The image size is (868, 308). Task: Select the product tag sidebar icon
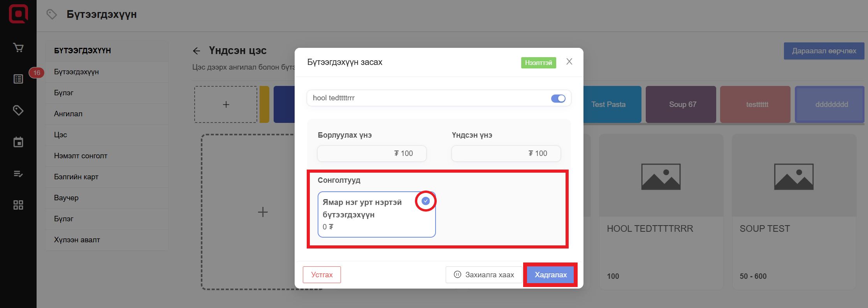tap(18, 110)
